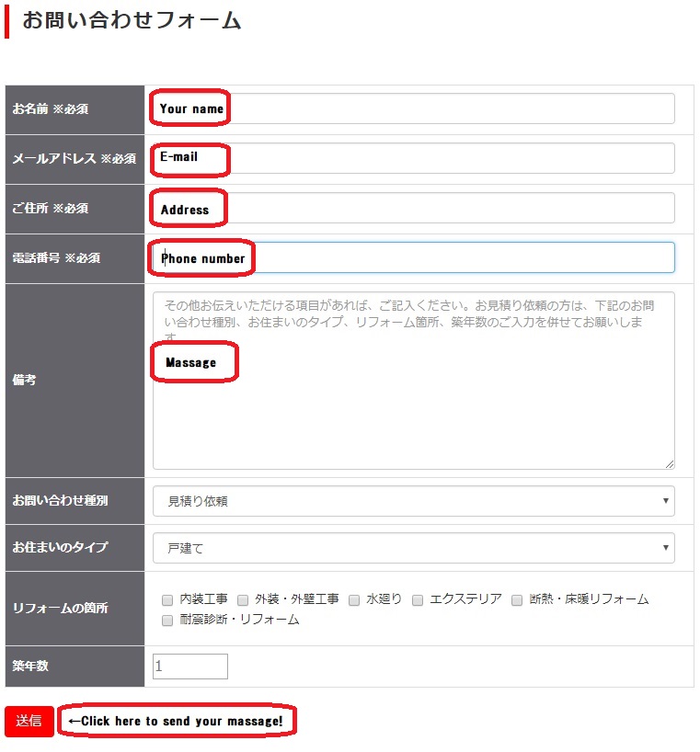Screen dimensions: 700x752
Task: Tick the 外装・外壁工事 checkbox
Action: click(x=243, y=600)
